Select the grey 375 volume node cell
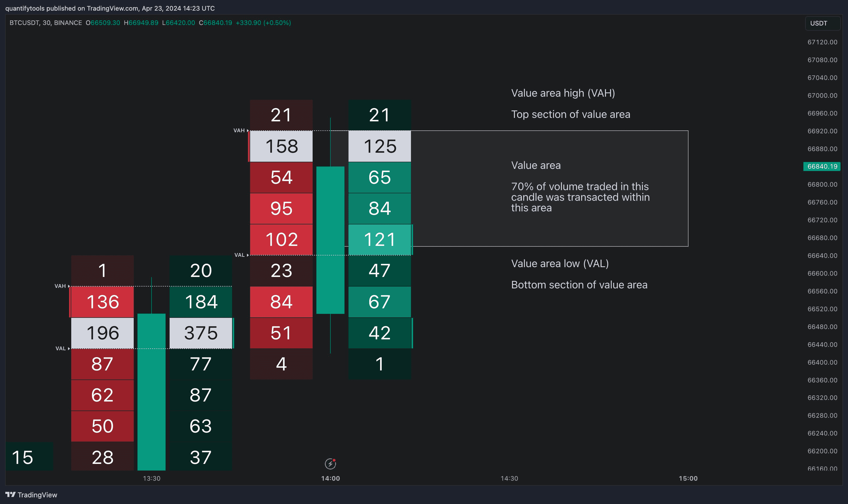Screen dimensions: 848x504 point(200,333)
